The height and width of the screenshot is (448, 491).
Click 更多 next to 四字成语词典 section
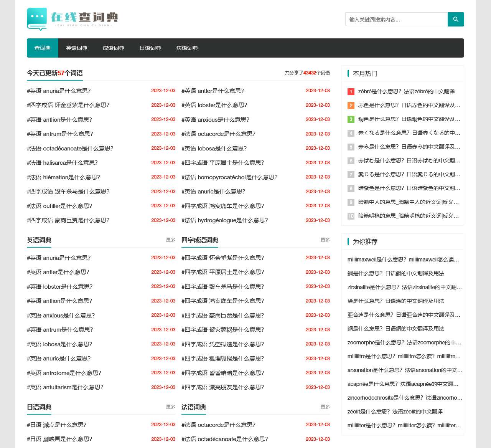pyautogui.click(x=325, y=240)
